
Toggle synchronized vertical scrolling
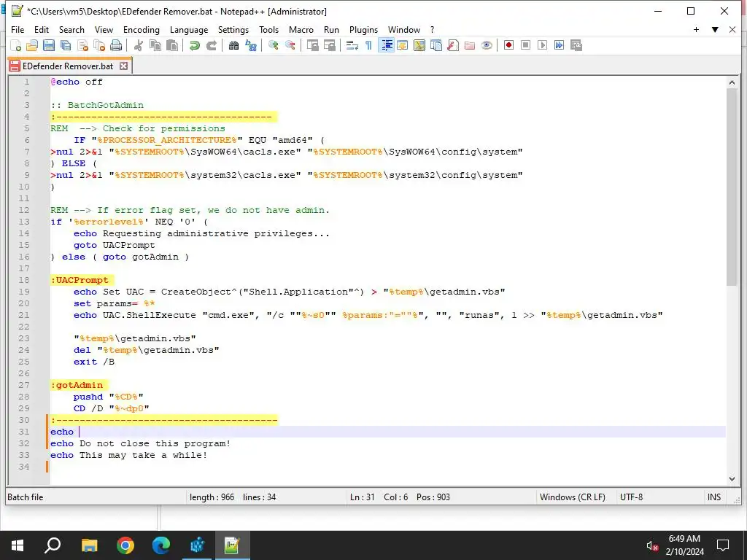(x=312, y=45)
